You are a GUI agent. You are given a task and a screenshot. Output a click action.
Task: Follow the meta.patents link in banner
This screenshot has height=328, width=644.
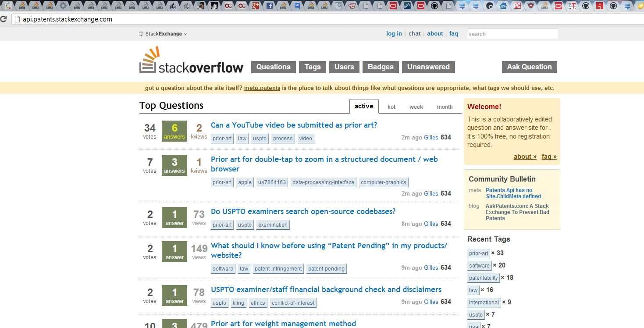[x=262, y=88]
